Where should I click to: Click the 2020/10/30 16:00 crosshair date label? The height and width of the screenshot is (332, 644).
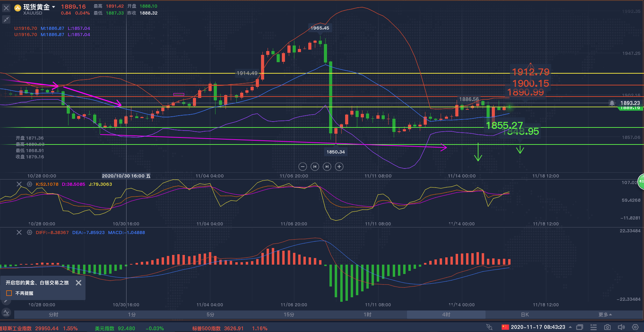126,176
